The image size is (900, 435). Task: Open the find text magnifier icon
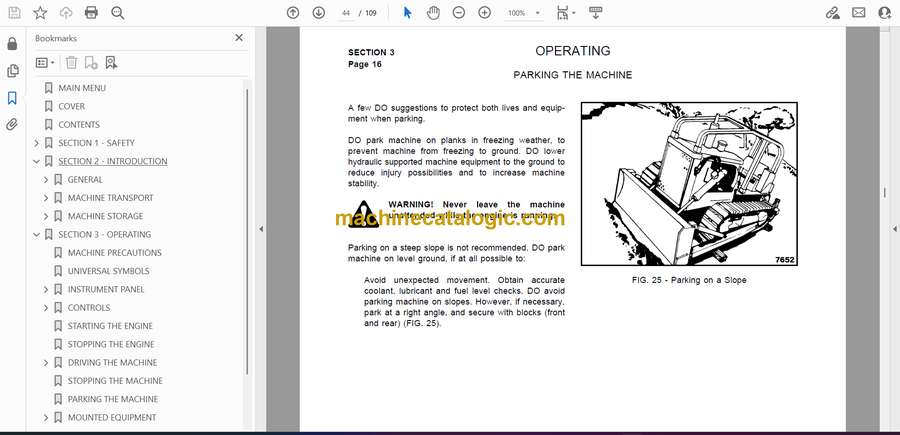point(118,13)
